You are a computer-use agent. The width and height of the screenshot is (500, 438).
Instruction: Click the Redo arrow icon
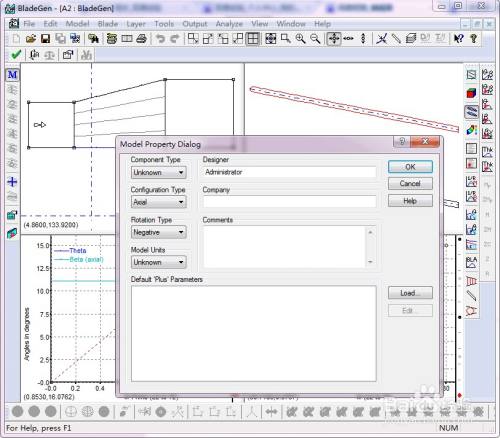175,39
